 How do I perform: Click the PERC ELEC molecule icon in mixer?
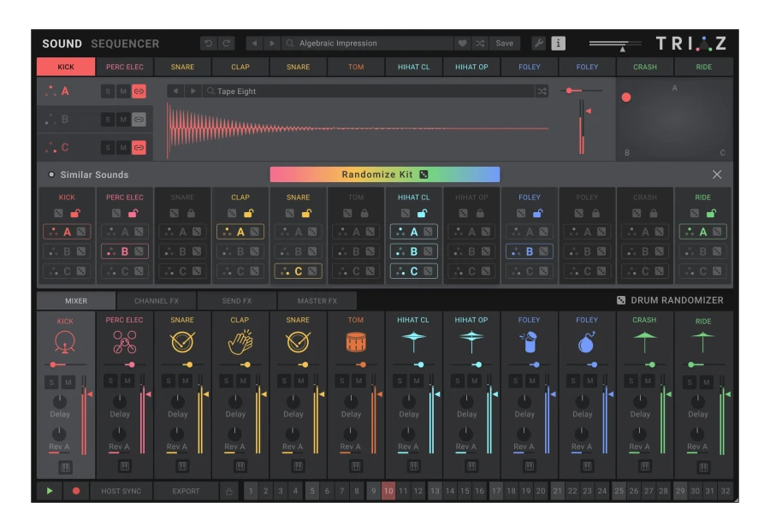click(125, 341)
